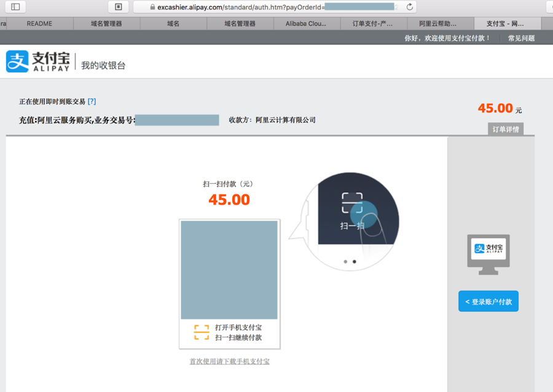Screen dimensions: 553x392
Task: Click the Alipay logo in the header
Action: pyautogui.click(x=37, y=61)
